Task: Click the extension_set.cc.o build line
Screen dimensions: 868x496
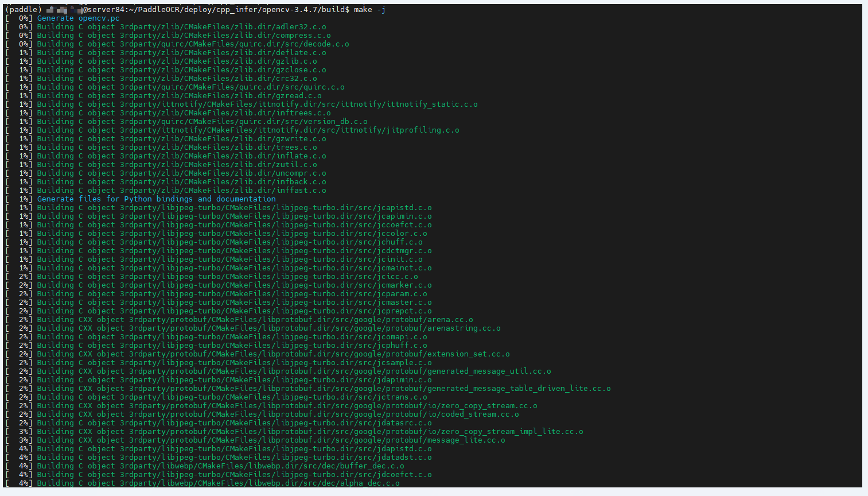Action: click(x=258, y=354)
